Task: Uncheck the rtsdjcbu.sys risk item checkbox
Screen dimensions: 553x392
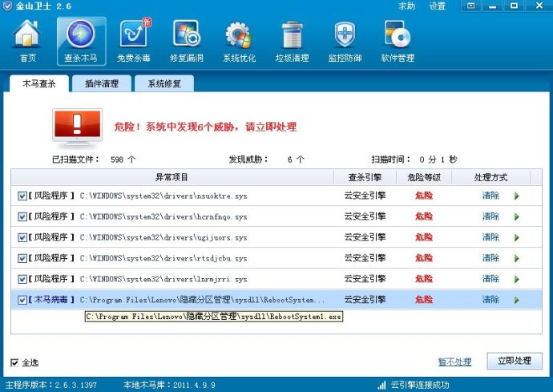Action: pos(22,258)
